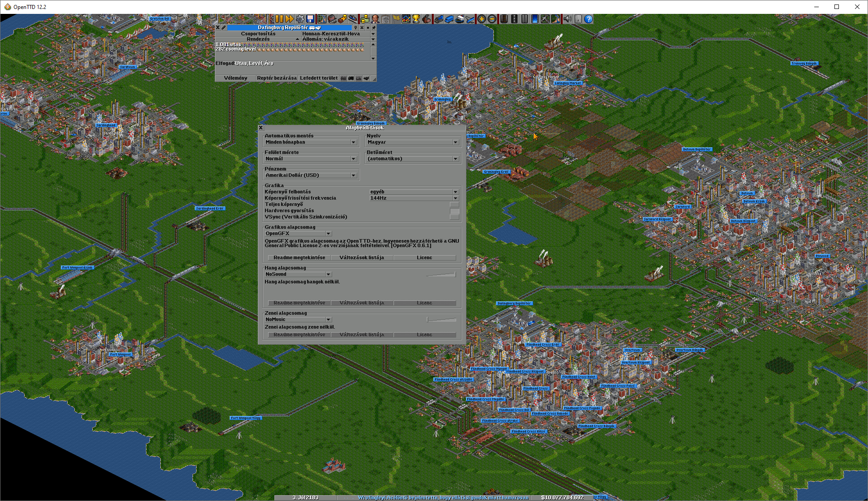
Task: Open the news and messages icon
Action: (x=578, y=19)
